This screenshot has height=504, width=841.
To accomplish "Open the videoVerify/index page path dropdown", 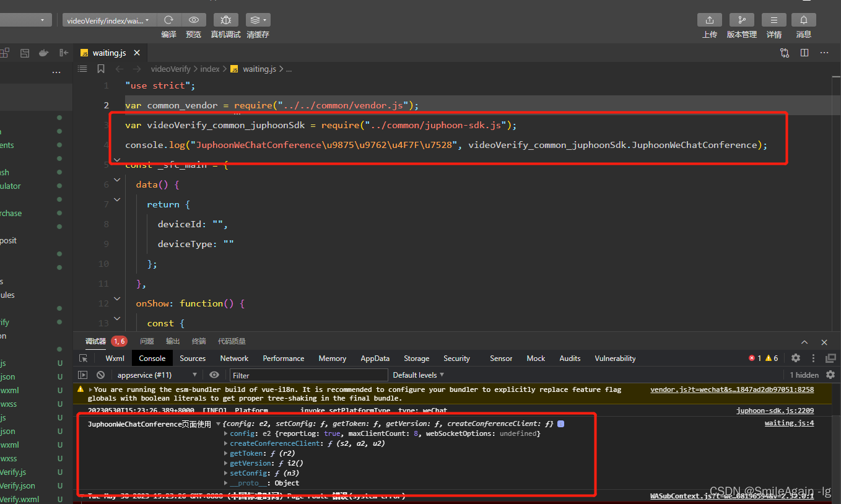I will click(107, 20).
